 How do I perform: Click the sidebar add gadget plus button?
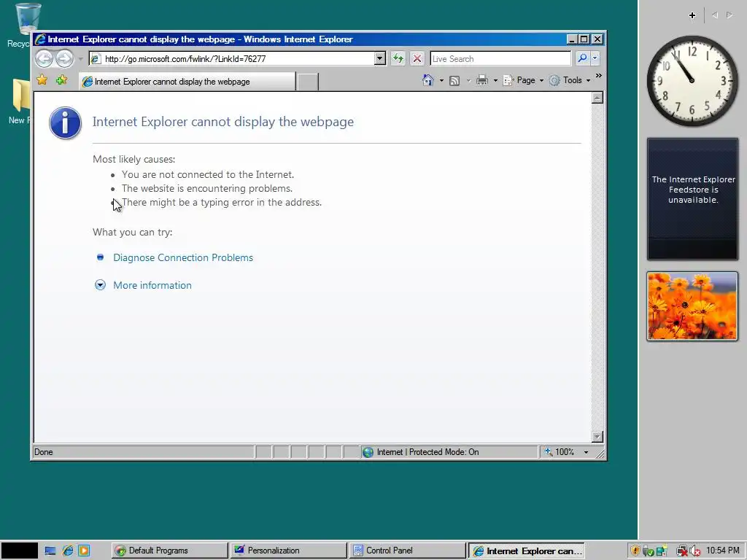tap(692, 15)
